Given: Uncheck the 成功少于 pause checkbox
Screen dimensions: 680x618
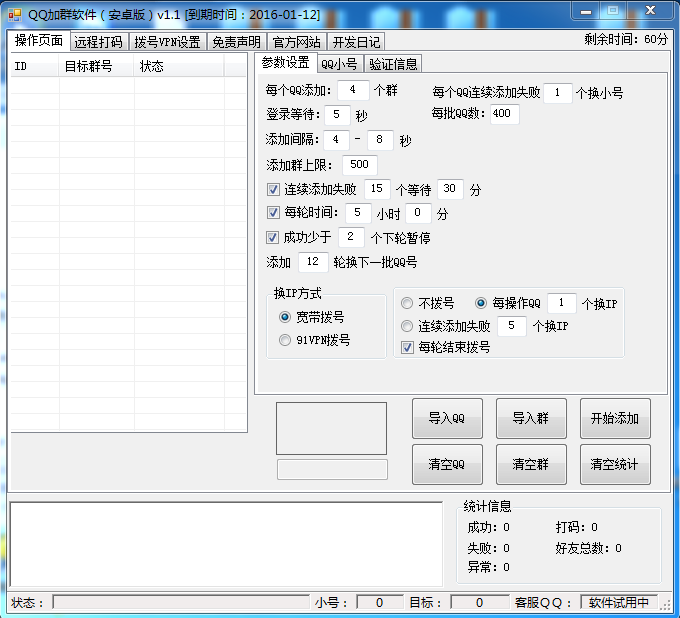Looking at the screenshot, I should pyautogui.click(x=273, y=237).
